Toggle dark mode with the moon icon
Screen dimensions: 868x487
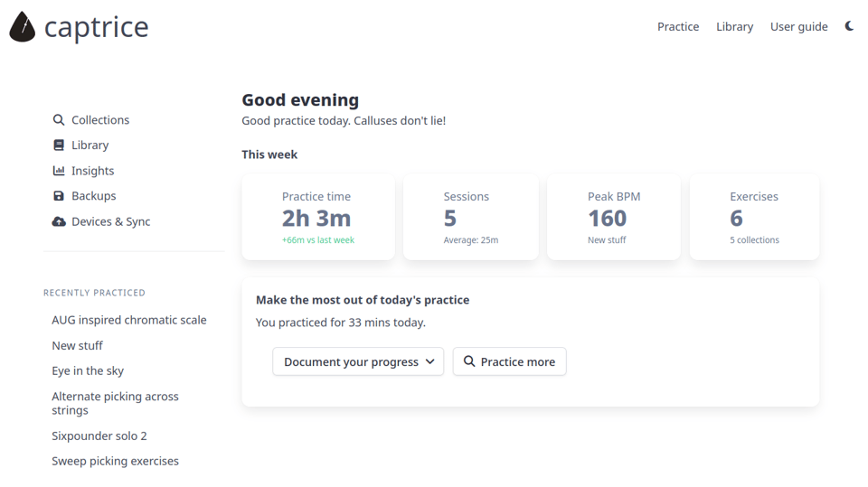[x=849, y=26]
